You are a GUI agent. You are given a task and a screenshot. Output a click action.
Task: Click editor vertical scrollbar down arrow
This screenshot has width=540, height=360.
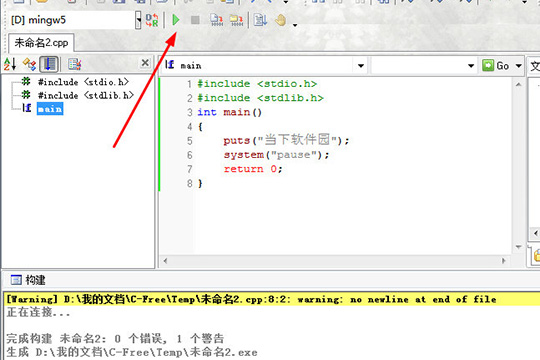[x=518, y=247]
